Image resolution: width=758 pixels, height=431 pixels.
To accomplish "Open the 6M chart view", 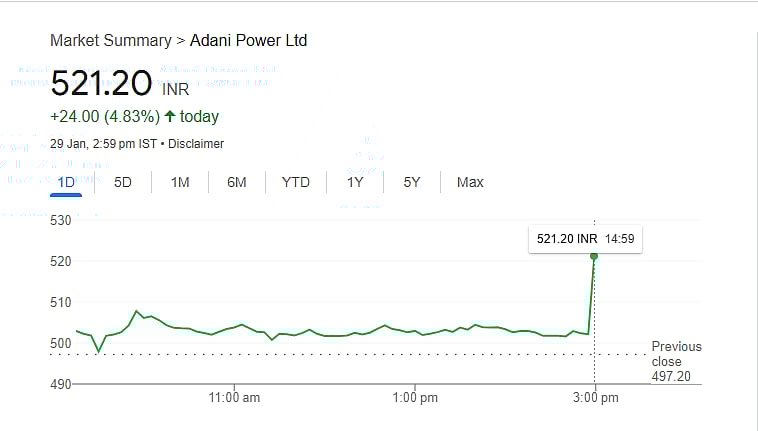I will (x=237, y=182).
